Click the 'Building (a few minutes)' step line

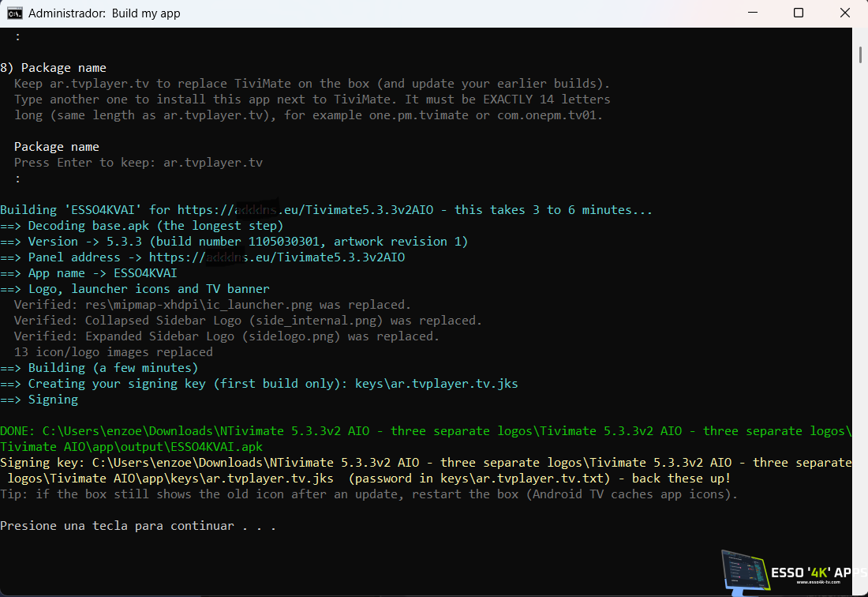[99, 368]
